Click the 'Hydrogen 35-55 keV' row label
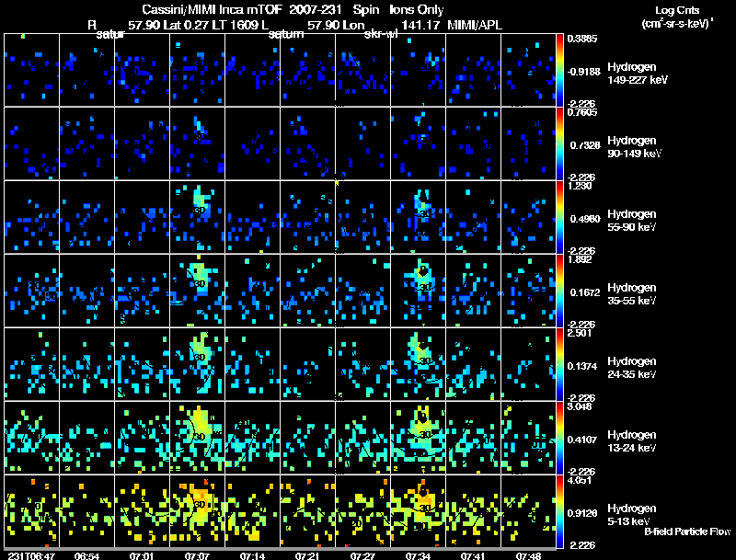The width and height of the screenshot is (736, 560). [632, 294]
